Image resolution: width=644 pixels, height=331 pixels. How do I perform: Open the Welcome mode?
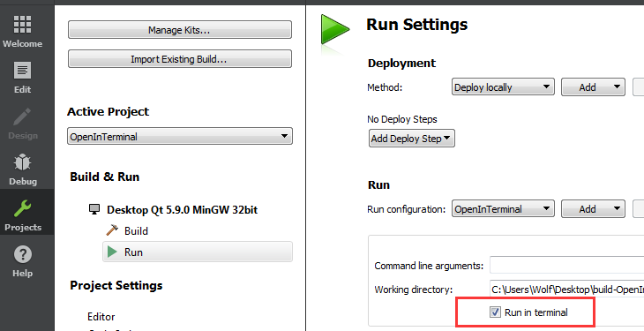click(x=23, y=31)
